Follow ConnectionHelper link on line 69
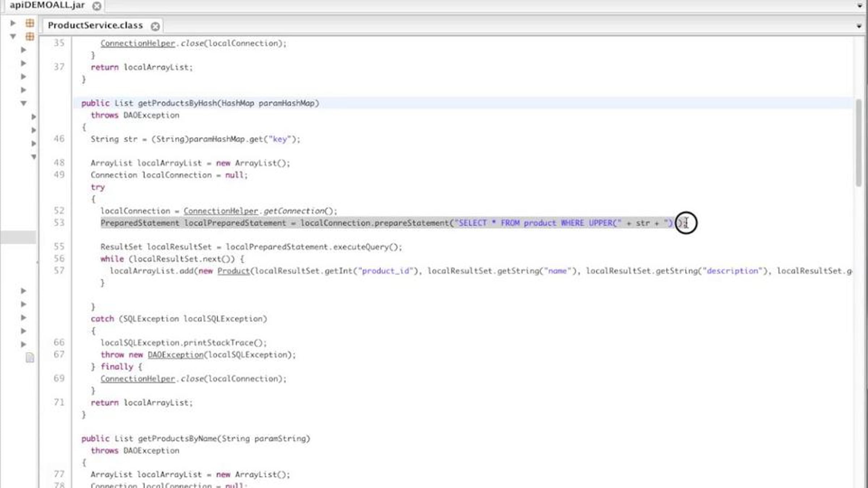This screenshot has width=868, height=488. (x=138, y=379)
